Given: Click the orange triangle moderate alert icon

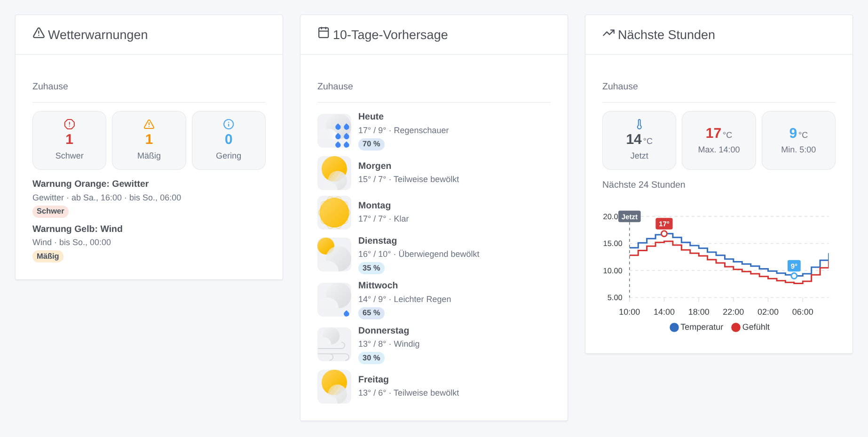Looking at the screenshot, I should (x=149, y=124).
